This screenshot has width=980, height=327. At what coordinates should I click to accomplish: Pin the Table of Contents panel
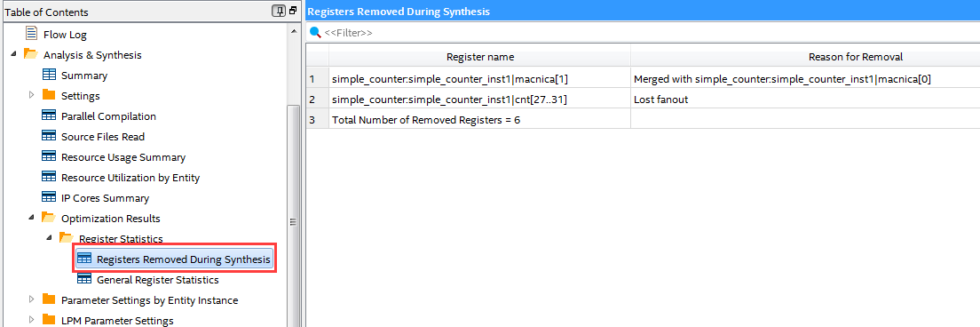279,12
